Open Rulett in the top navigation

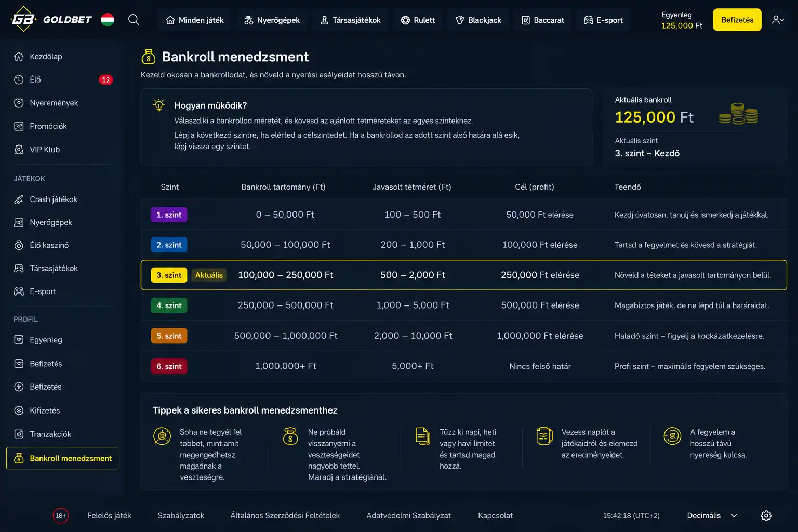[418, 20]
